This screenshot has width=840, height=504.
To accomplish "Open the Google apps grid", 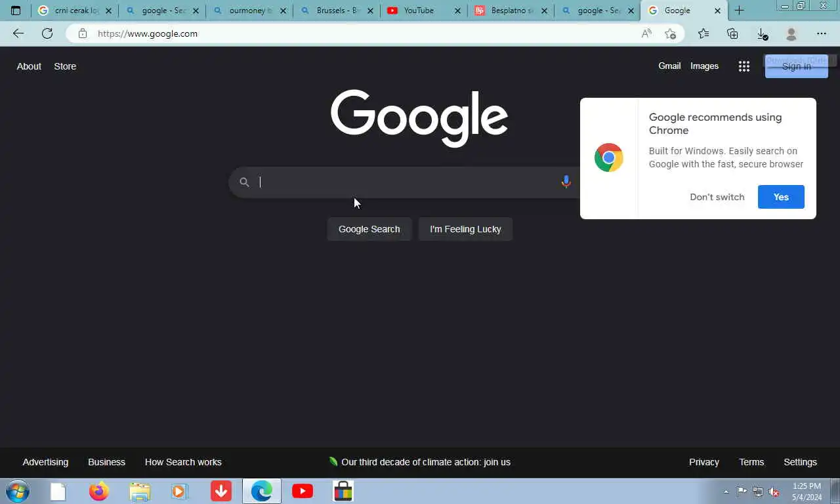I will 744,66.
